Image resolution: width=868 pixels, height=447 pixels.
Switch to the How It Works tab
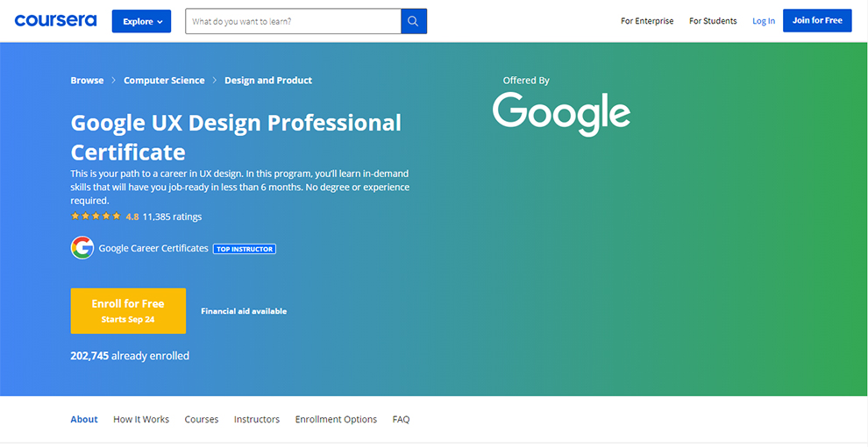pos(141,419)
